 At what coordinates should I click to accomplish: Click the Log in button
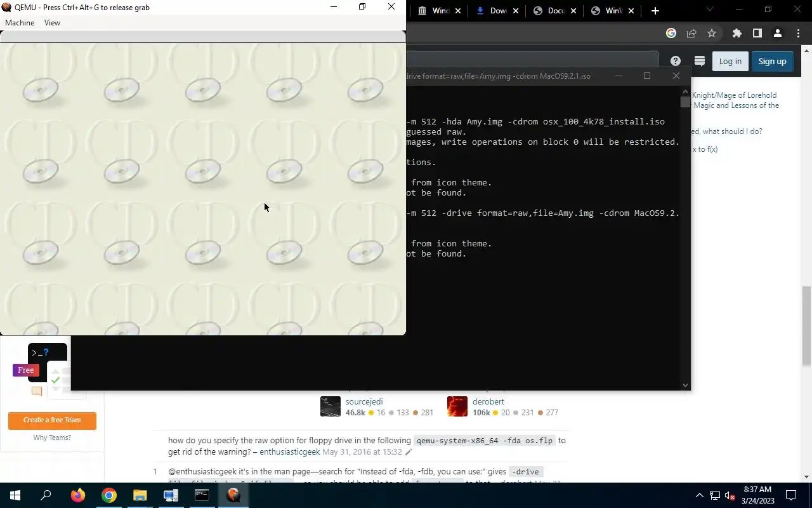(730, 61)
